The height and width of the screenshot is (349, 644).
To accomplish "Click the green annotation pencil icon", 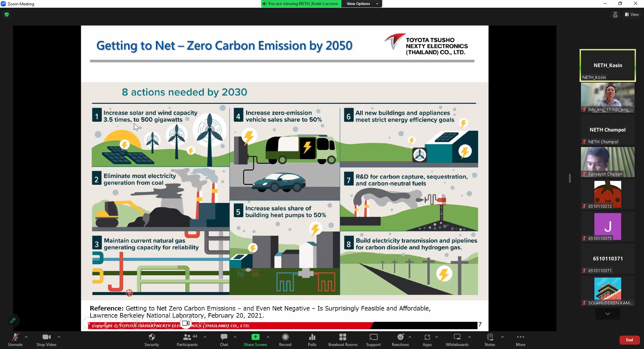I will pos(13,320).
